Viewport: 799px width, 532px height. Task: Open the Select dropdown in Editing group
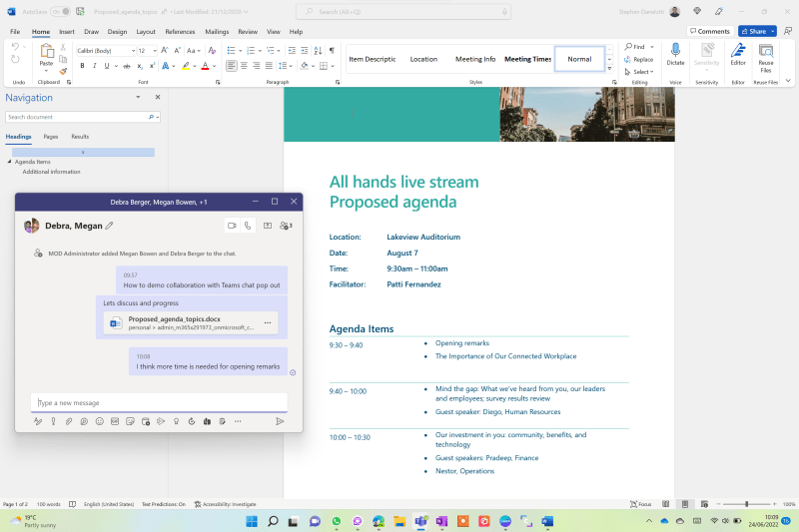click(640, 72)
